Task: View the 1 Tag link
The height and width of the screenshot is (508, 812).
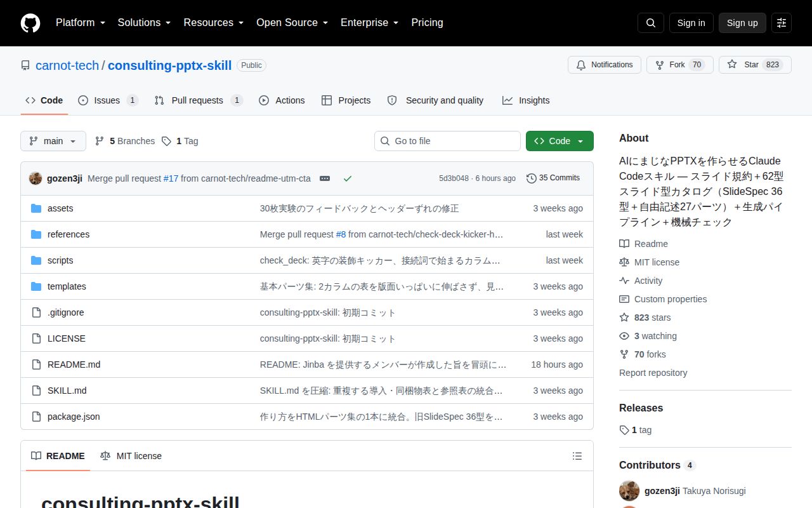Action: coord(180,141)
